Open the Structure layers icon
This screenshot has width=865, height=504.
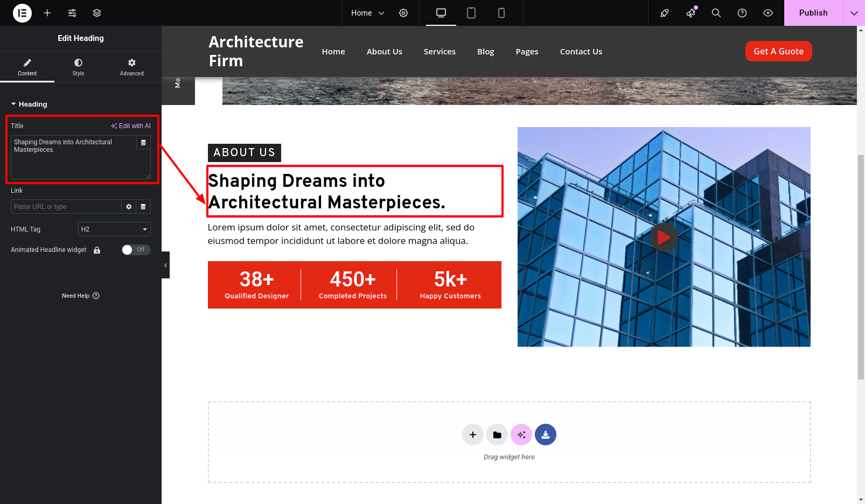coord(97,13)
